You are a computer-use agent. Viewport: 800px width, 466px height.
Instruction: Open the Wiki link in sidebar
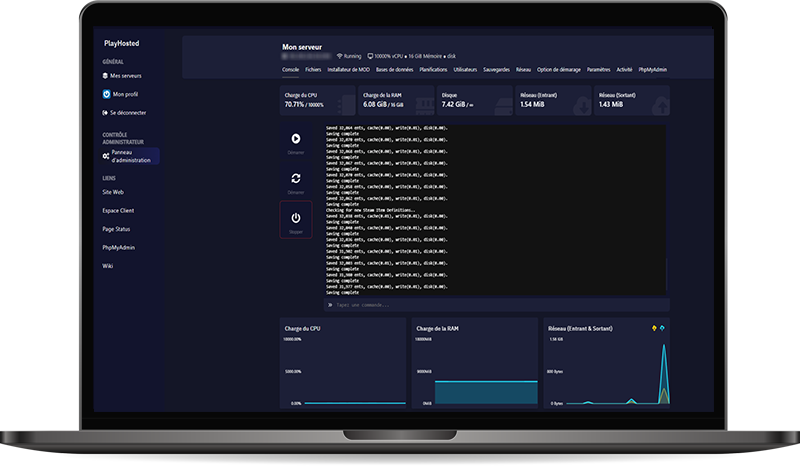point(108,266)
